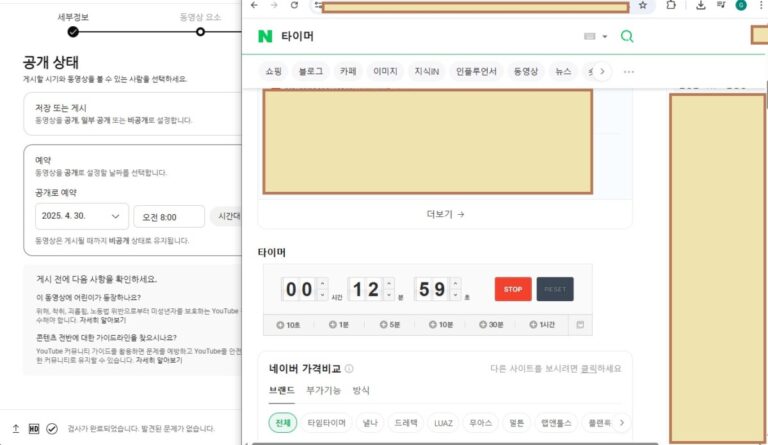768x445 pixels.
Task: Add 1분 to the timer
Action: click(338, 325)
